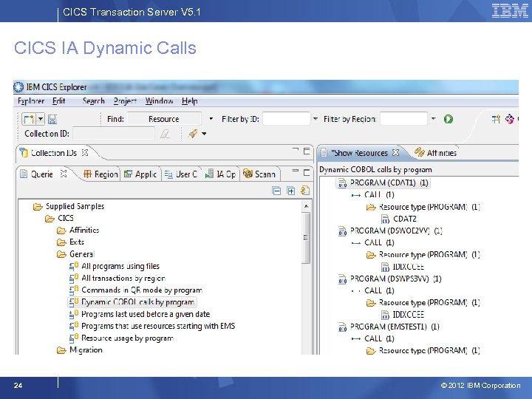
Task: Open the Window menu
Action: (159, 101)
